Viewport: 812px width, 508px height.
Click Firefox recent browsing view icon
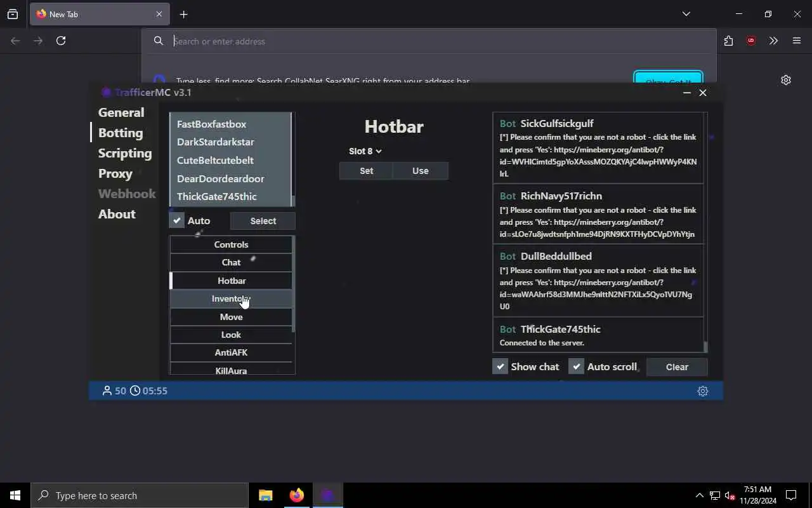coord(13,14)
